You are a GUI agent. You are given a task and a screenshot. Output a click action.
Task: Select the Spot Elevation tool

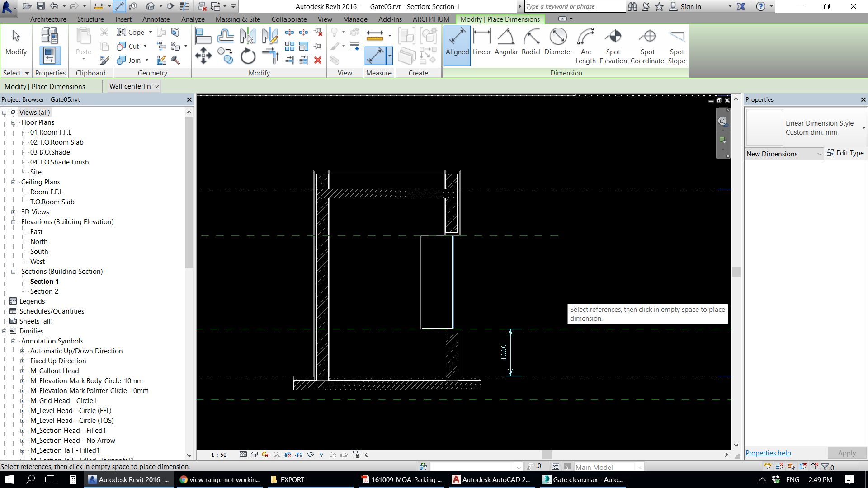[x=613, y=45]
